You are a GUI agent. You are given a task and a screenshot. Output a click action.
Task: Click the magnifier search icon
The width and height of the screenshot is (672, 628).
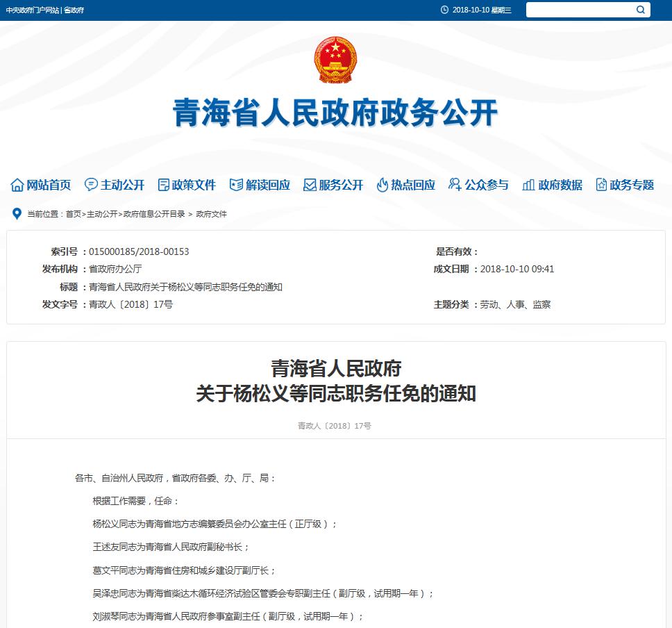pos(640,10)
